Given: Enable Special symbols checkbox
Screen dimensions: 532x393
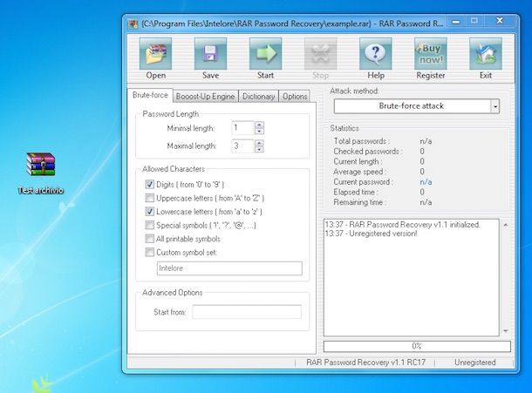Looking at the screenshot, I should [x=149, y=225].
